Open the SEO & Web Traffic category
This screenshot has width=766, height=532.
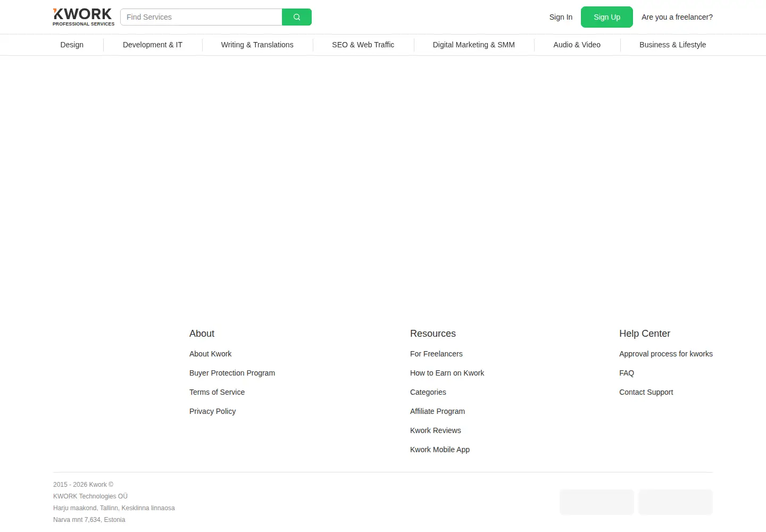pos(363,45)
